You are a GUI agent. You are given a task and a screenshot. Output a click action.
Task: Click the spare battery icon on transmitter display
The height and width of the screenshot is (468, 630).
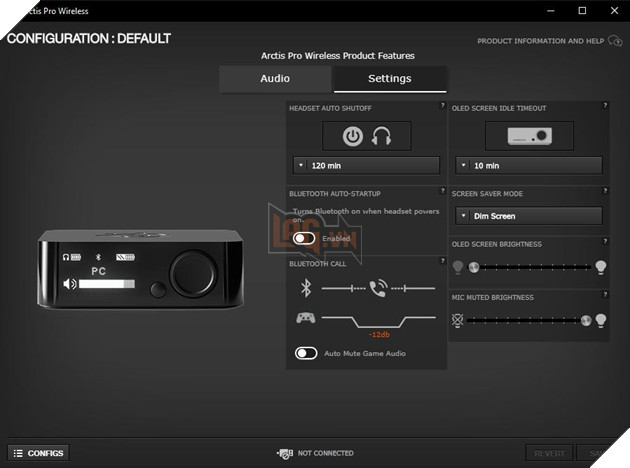pyautogui.click(x=125, y=257)
